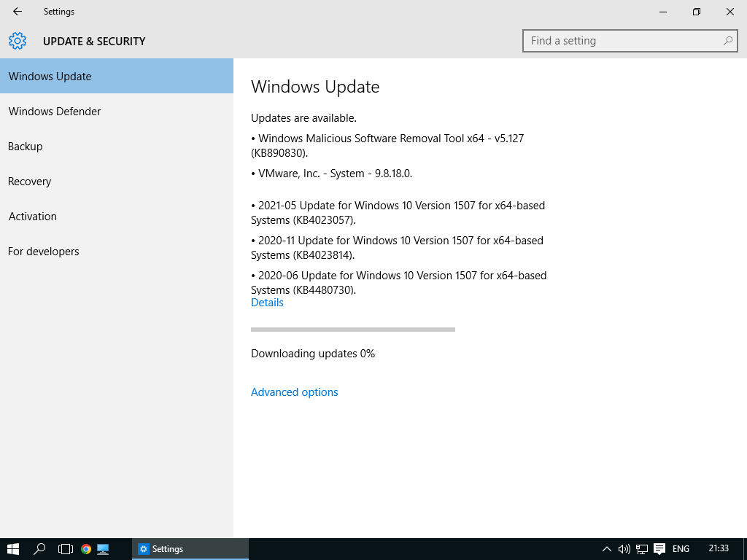The height and width of the screenshot is (560, 747).
Task: Open the volume speaker icon
Action: click(624, 549)
